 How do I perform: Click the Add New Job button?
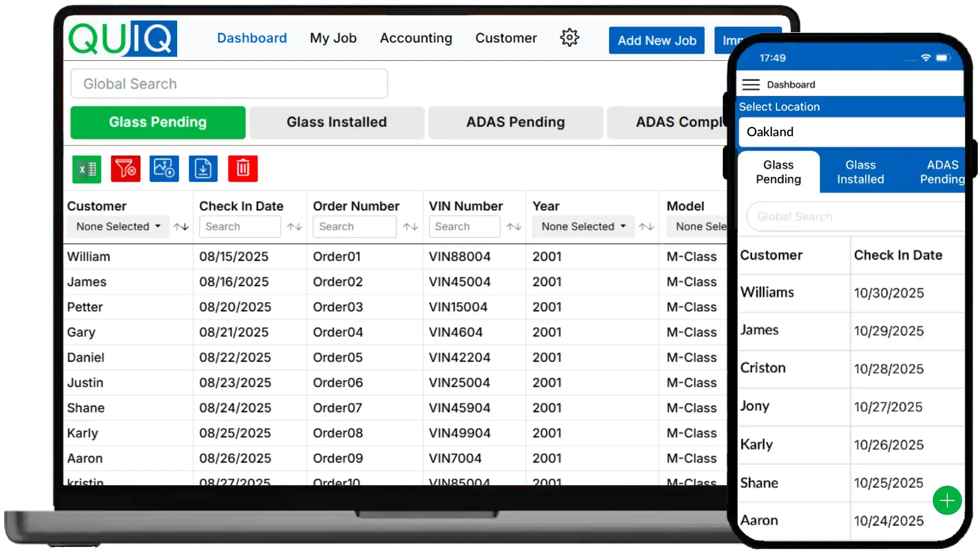pos(656,40)
